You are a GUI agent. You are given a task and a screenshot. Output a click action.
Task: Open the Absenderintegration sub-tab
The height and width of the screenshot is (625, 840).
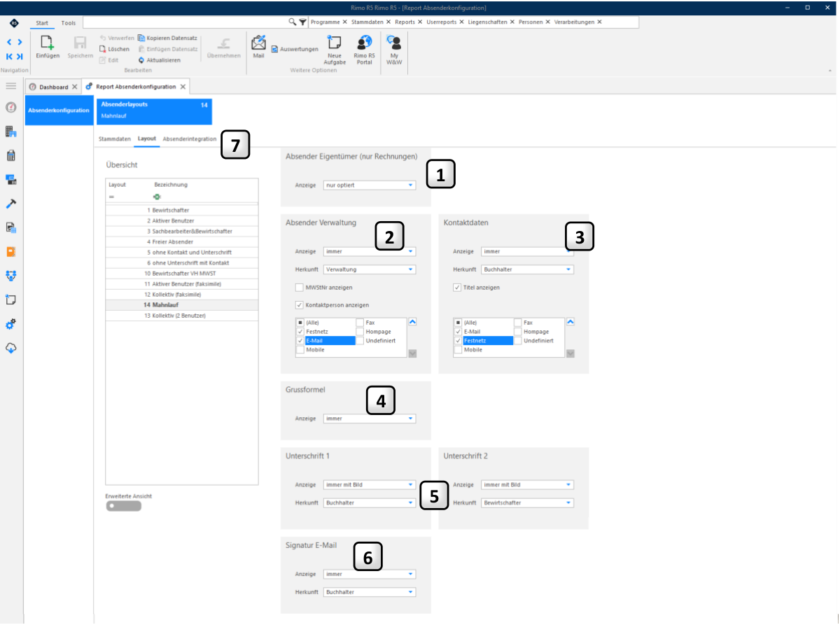190,139
